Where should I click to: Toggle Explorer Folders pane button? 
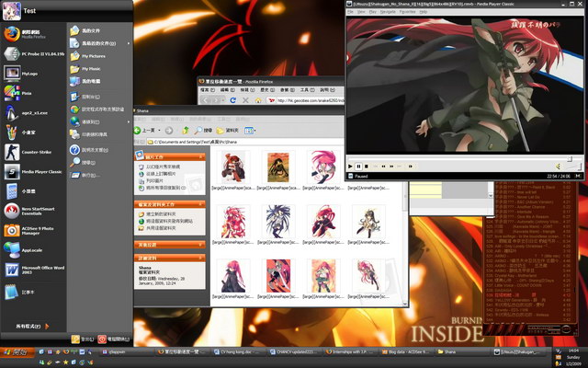(x=228, y=131)
